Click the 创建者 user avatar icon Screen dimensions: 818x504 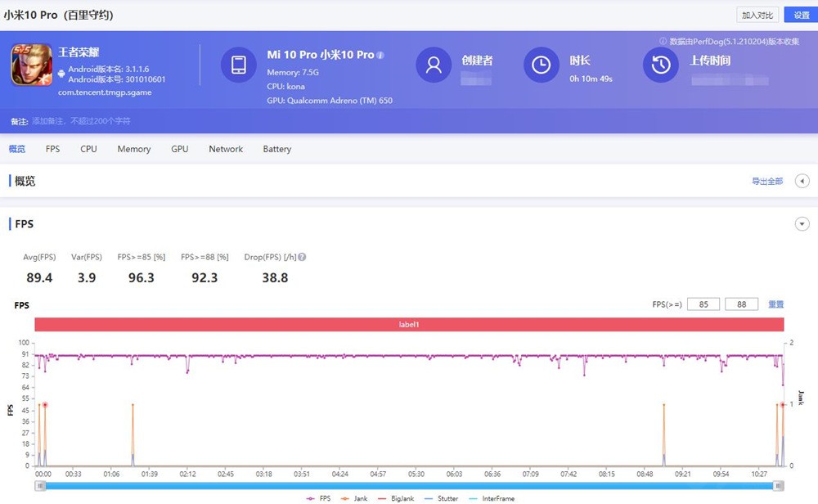point(434,65)
